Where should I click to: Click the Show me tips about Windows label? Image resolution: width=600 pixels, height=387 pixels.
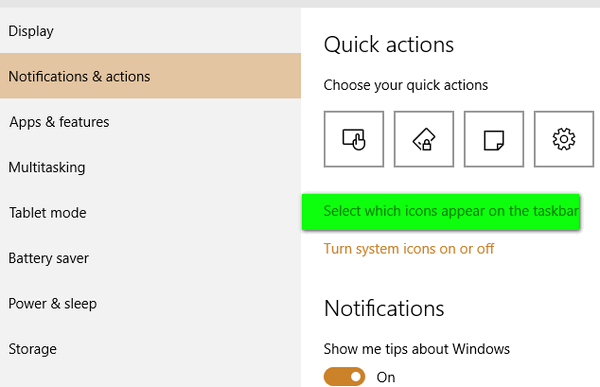(x=416, y=349)
